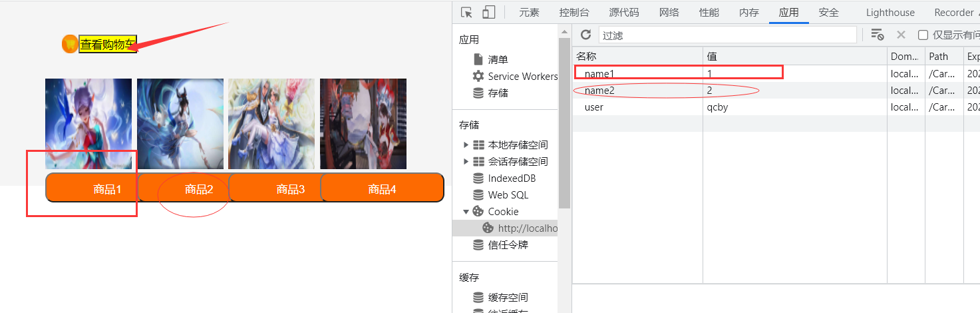The width and height of the screenshot is (980, 313).
Task: Click third product image thumbnail
Action: 271,124
